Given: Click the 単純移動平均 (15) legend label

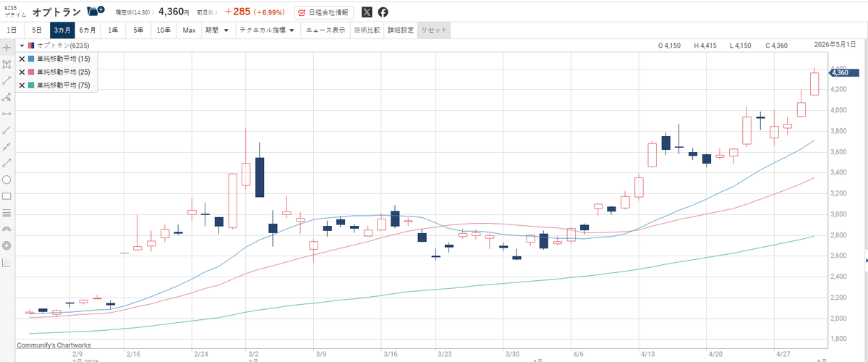Looking at the screenshot, I should click(63, 59).
